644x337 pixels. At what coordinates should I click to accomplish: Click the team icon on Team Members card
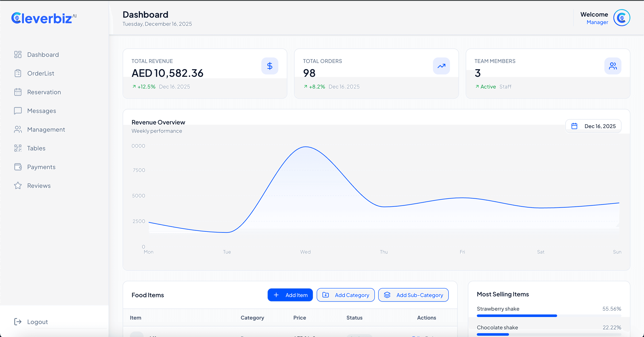click(x=613, y=66)
